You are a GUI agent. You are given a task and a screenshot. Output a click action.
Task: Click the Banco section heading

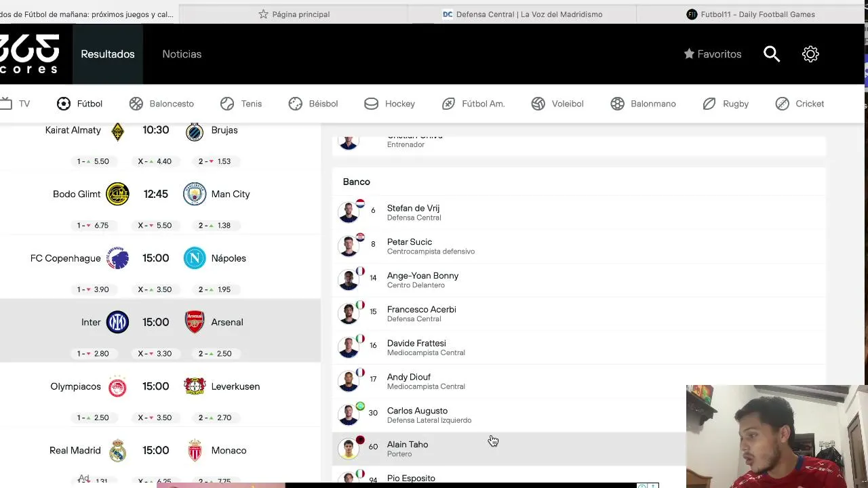click(x=357, y=182)
